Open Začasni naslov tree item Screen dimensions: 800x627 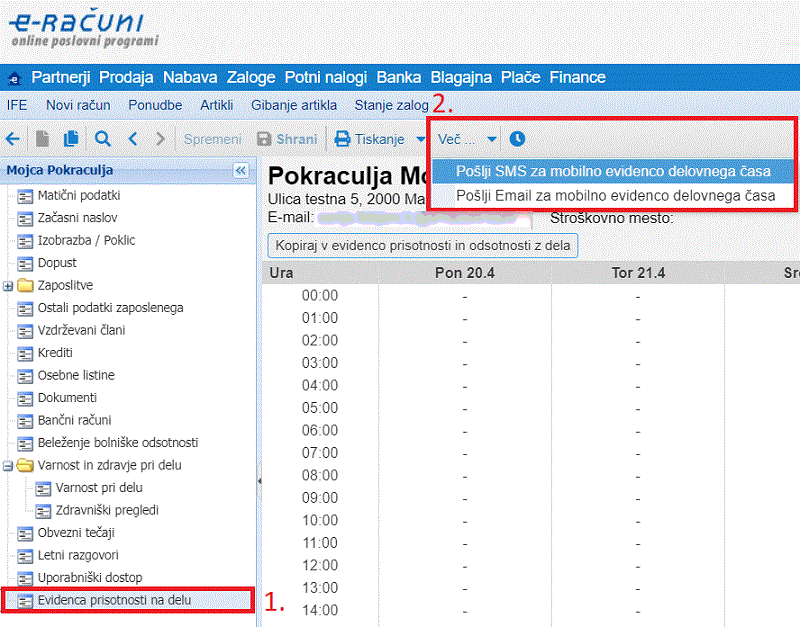78,218
